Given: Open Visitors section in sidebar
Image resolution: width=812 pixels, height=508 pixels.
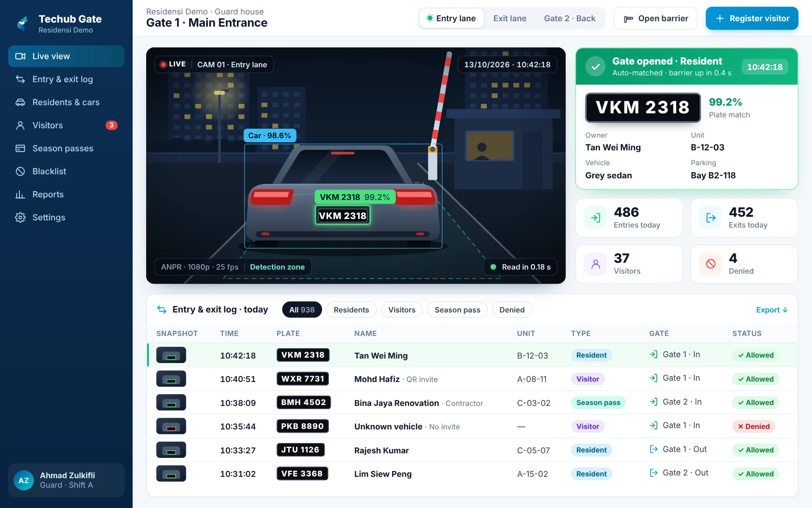Looking at the screenshot, I should [66, 126].
